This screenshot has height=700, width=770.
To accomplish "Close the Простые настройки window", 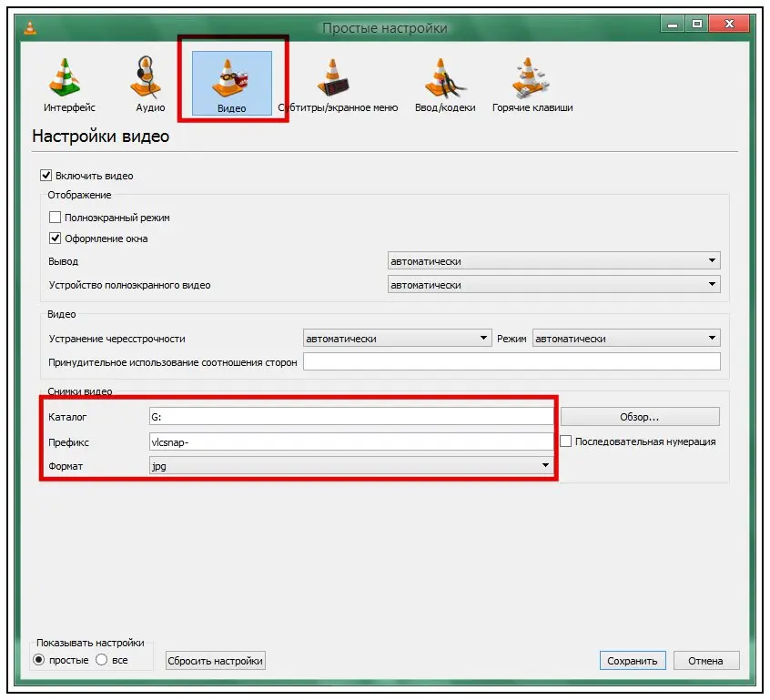I will 729,24.
